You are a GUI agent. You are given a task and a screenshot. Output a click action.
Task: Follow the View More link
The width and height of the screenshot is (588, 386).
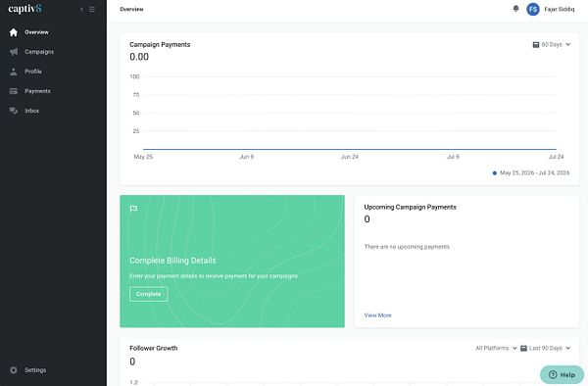click(377, 315)
